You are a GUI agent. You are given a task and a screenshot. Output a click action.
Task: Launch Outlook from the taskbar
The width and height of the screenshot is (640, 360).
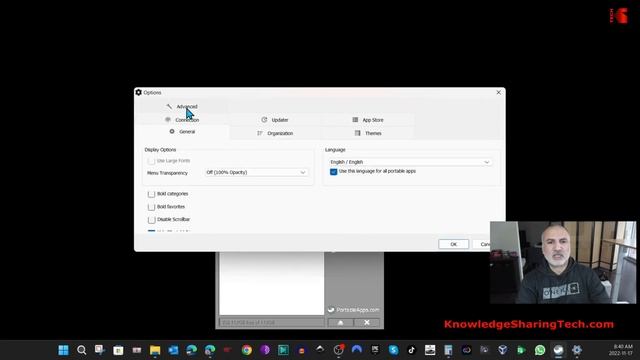pyautogui.click(x=173, y=350)
